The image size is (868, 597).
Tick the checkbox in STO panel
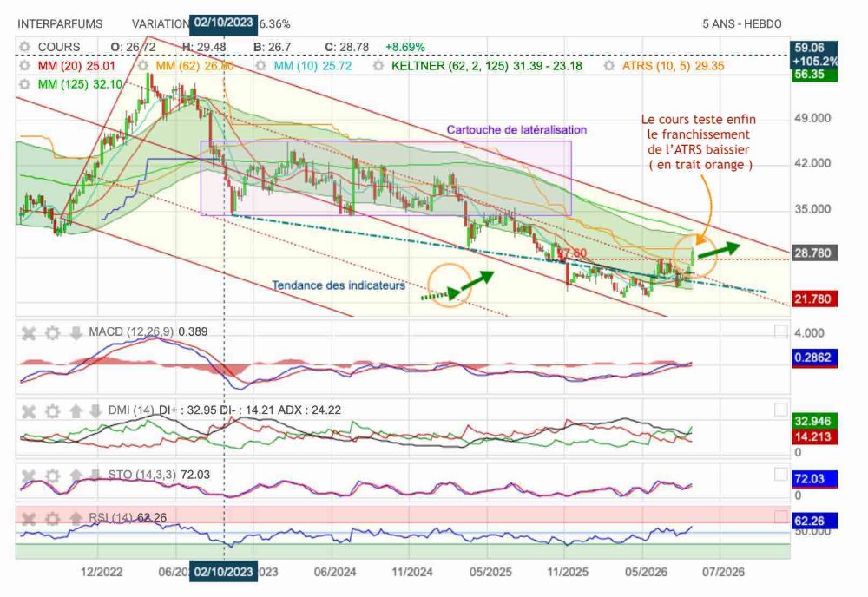(x=780, y=474)
